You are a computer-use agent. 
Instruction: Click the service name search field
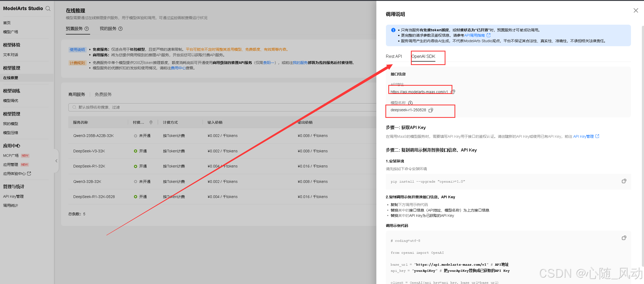(x=222, y=107)
